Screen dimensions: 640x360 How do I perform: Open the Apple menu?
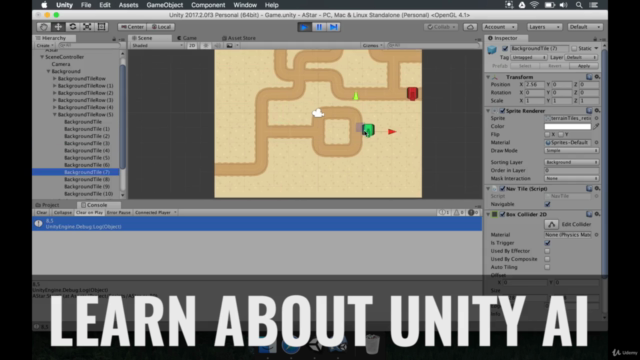tap(44, 5)
